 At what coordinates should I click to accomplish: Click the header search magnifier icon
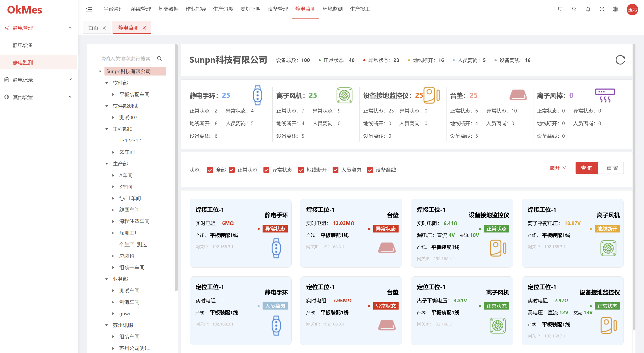(574, 9)
